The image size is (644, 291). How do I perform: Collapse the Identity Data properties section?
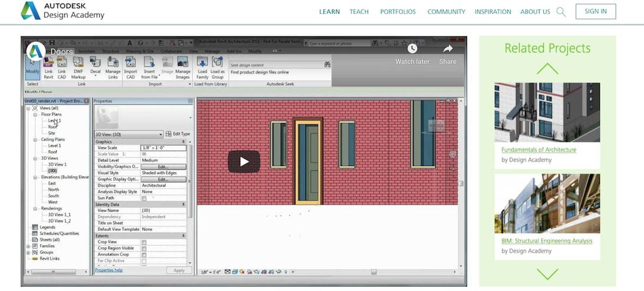pyautogui.click(x=183, y=204)
